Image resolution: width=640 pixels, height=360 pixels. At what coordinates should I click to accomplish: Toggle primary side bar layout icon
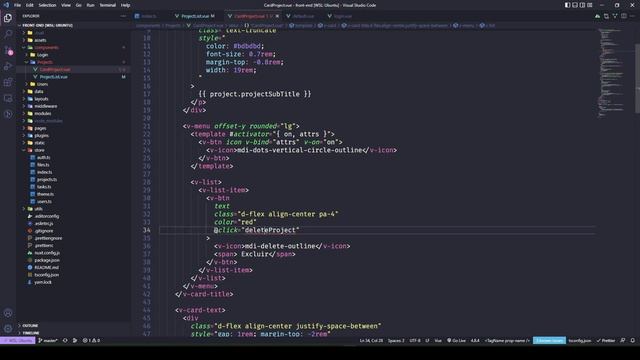point(567,5)
